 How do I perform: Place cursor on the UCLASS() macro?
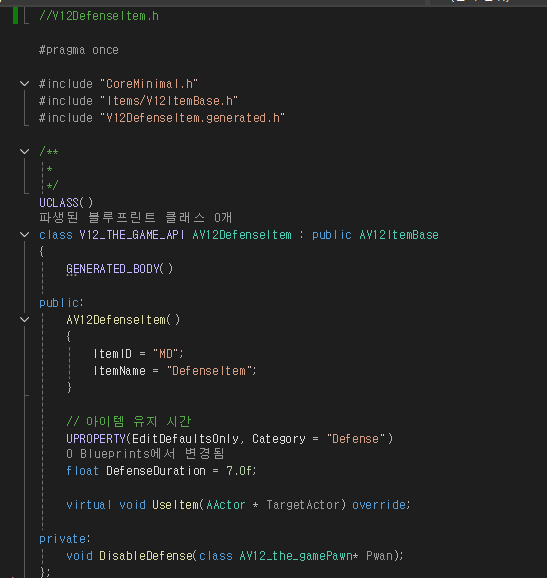pyautogui.click(x=66, y=202)
